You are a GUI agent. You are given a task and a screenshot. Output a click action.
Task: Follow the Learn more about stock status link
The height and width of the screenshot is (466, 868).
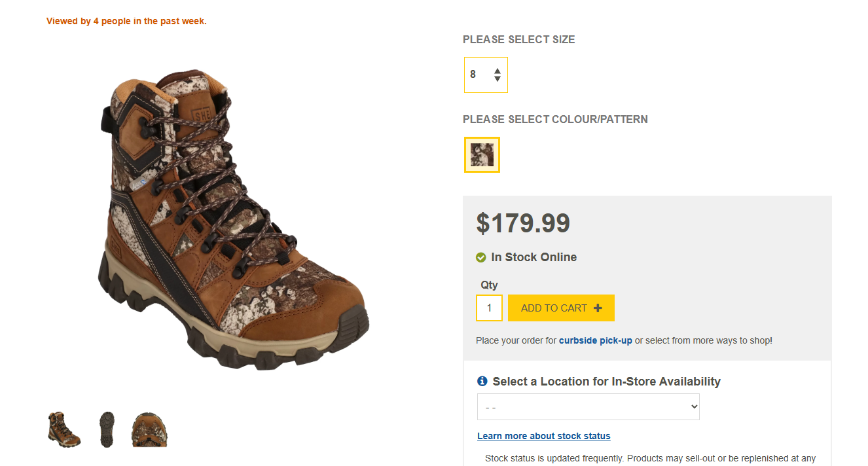pyautogui.click(x=543, y=436)
